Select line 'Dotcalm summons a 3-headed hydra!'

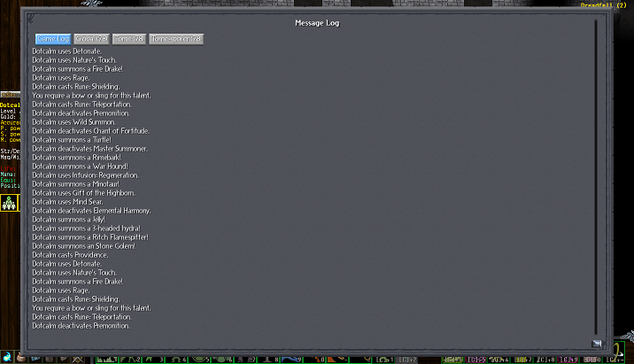(87, 228)
